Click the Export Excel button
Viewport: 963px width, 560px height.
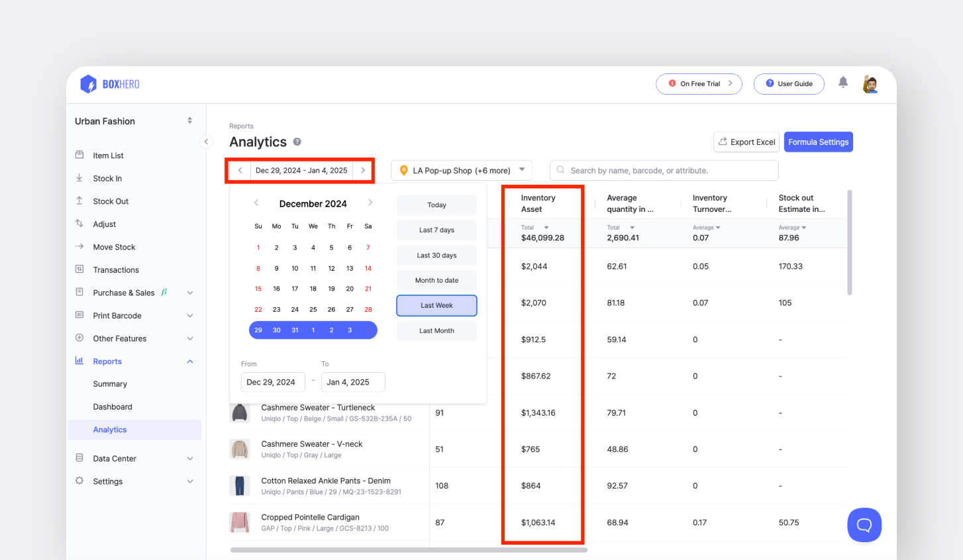point(746,142)
